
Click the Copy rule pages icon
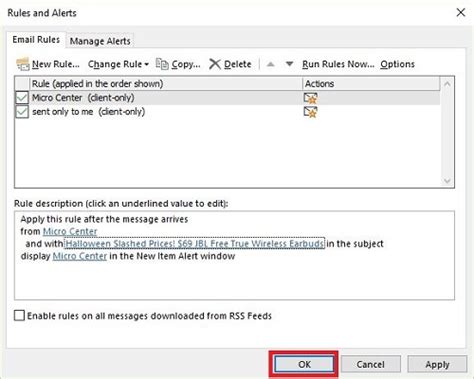(x=162, y=64)
